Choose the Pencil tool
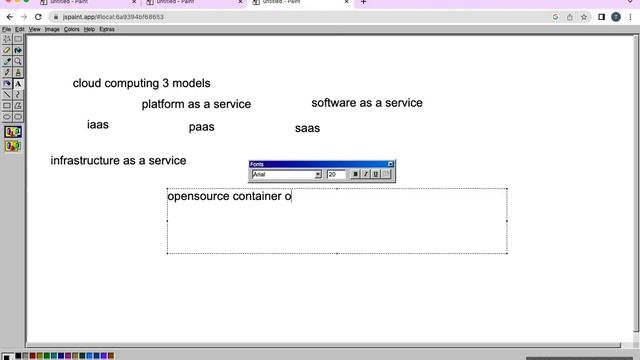The image size is (640, 360). click(x=7, y=72)
